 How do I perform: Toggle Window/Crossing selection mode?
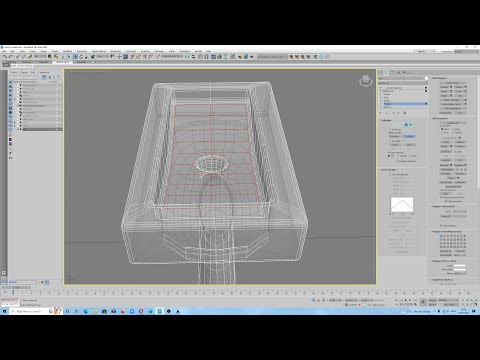69,57
